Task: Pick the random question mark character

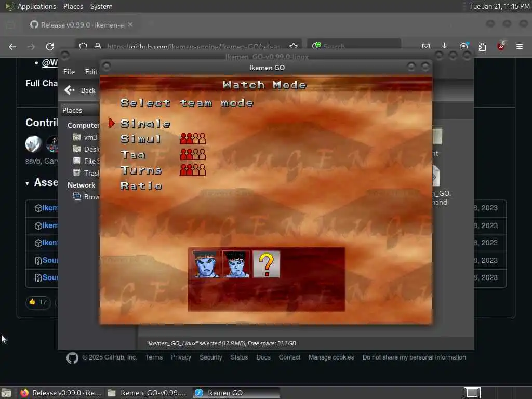Action: click(267, 264)
